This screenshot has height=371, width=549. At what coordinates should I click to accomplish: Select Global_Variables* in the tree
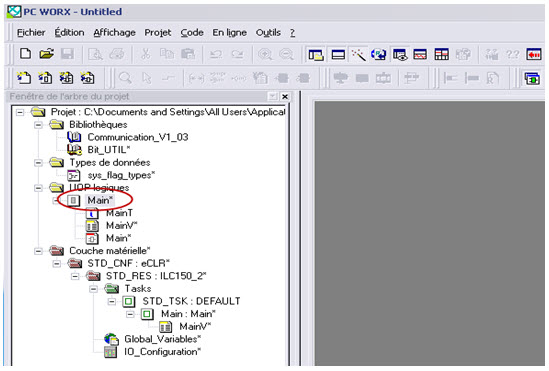click(162, 339)
